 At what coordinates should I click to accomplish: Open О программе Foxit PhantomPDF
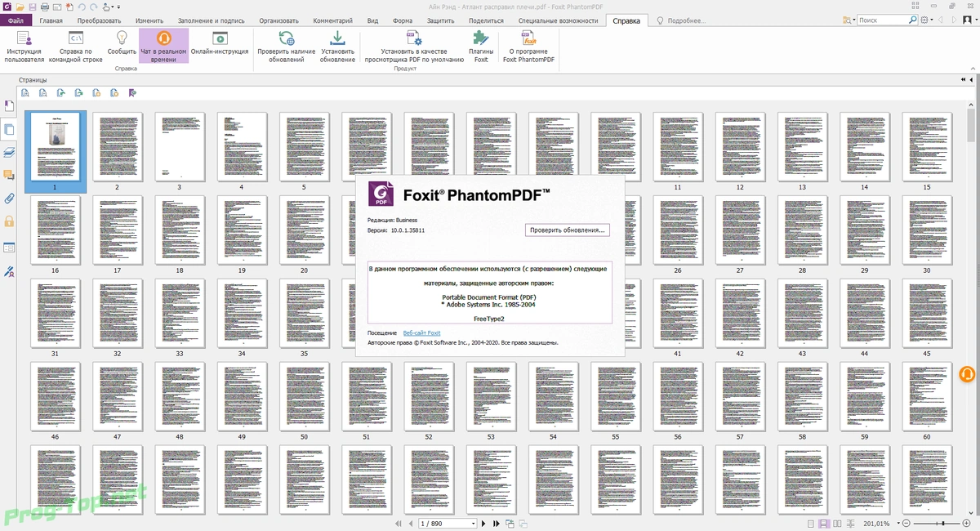coord(528,47)
